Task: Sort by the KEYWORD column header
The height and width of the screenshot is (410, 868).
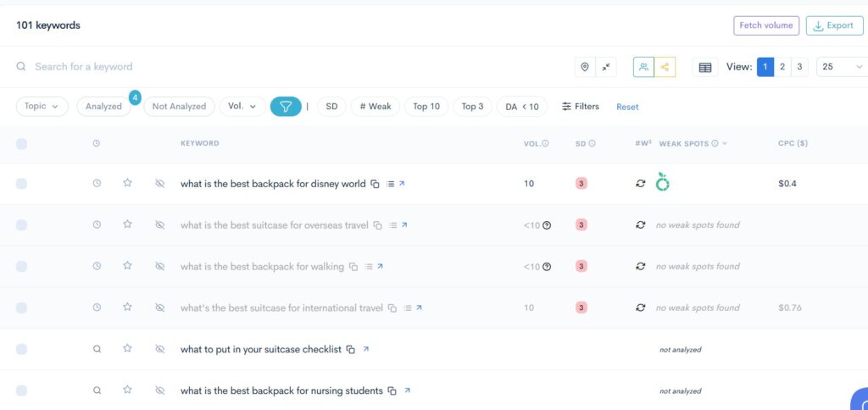Action: 200,143
